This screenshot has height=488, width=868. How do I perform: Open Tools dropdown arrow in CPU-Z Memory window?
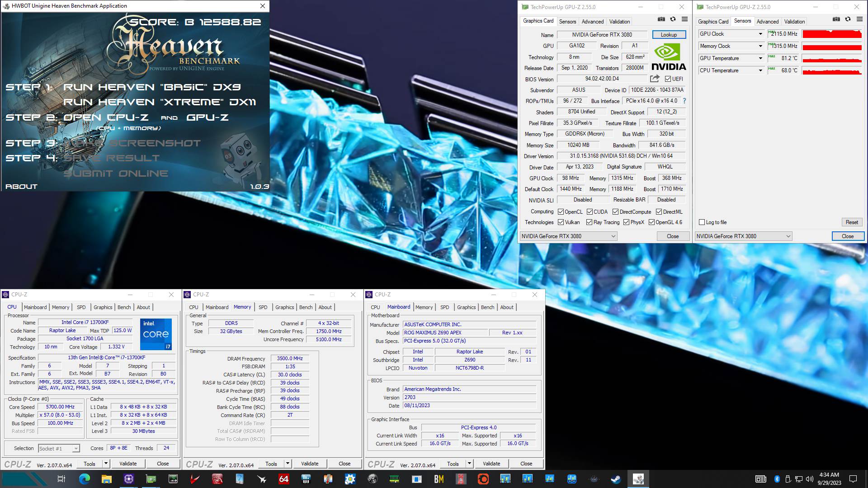pos(288,464)
